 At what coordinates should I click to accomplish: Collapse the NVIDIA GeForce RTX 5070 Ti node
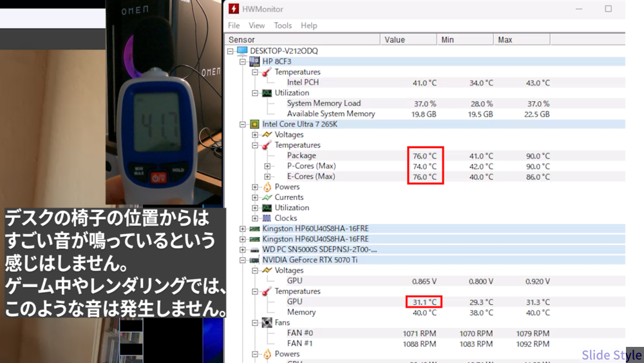tap(243, 260)
